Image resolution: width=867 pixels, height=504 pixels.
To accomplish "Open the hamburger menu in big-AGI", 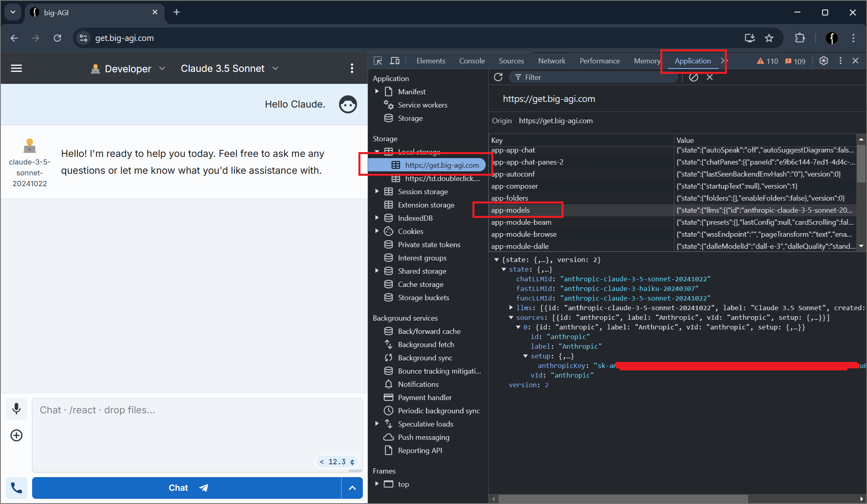I will (16, 68).
